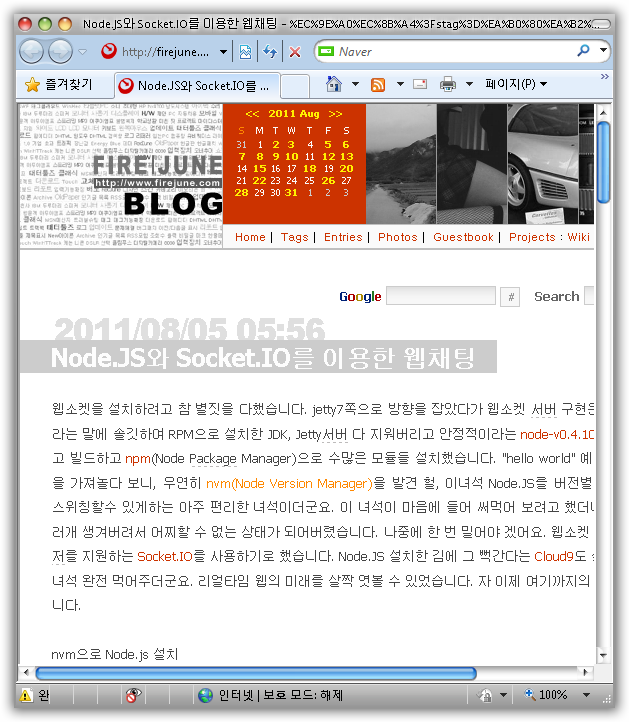629x722 pixels.
Task: Click the horizontal scrollbar right arrow
Action: pyautogui.click(x=585, y=672)
